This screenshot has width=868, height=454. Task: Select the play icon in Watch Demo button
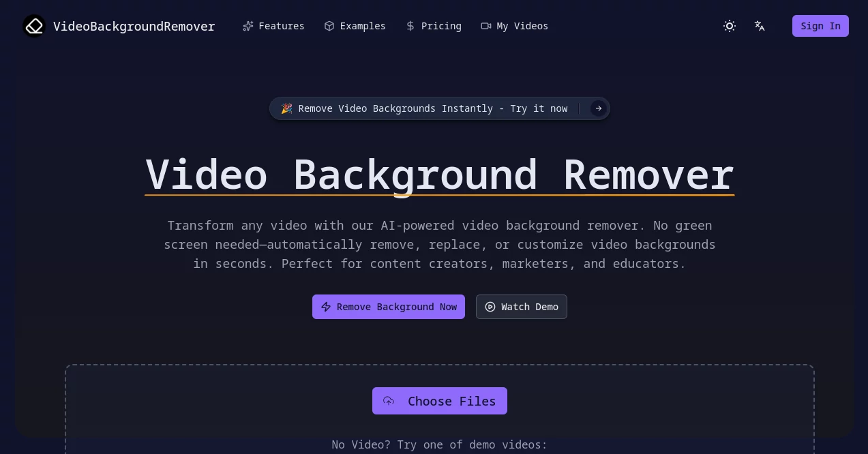[x=490, y=307]
